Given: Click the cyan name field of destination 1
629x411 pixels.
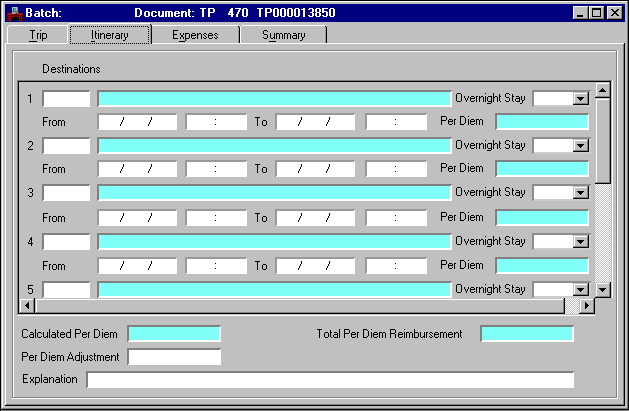Looking at the screenshot, I should pos(274,99).
